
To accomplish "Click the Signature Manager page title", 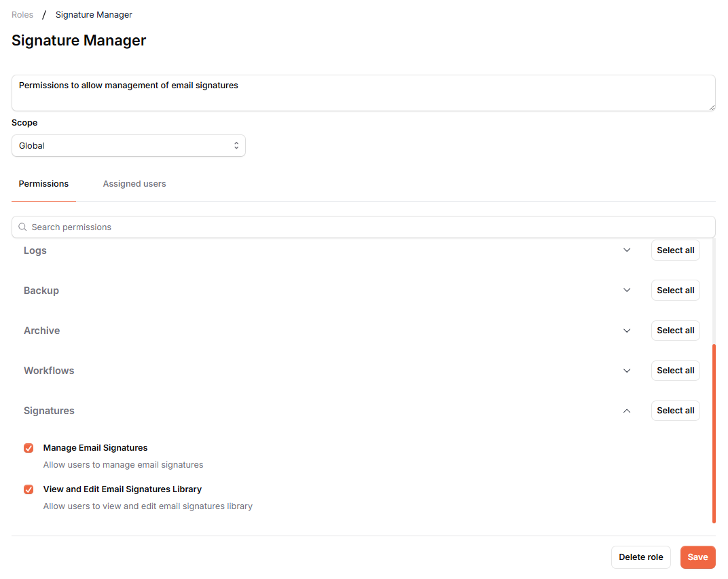I will (x=79, y=40).
